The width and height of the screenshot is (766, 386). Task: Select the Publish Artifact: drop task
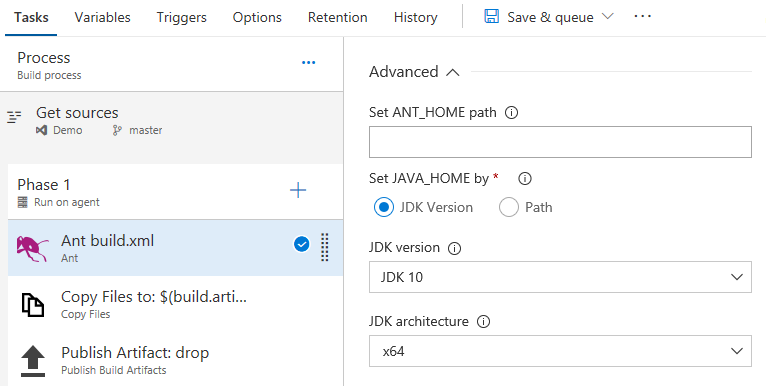(x=175, y=361)
